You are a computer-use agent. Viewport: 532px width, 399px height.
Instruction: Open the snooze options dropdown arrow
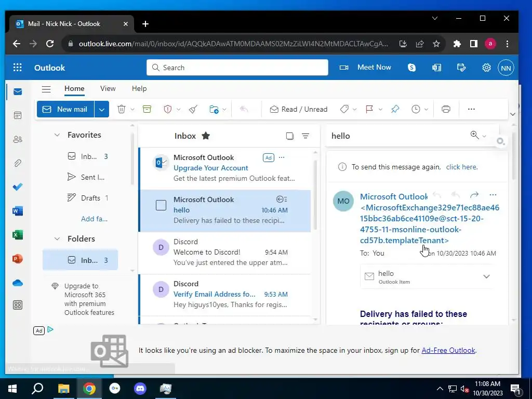tap(426, 109)
